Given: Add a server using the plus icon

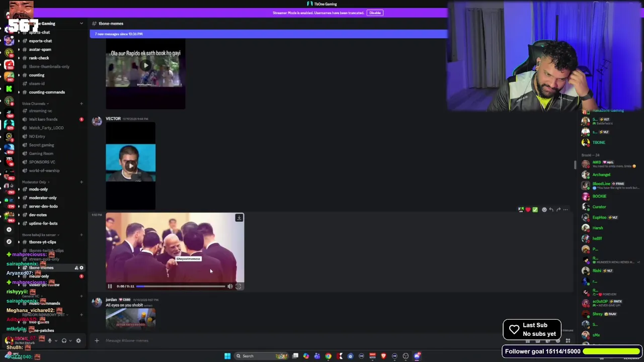Looking at the screenshot, I should point(9,229).
